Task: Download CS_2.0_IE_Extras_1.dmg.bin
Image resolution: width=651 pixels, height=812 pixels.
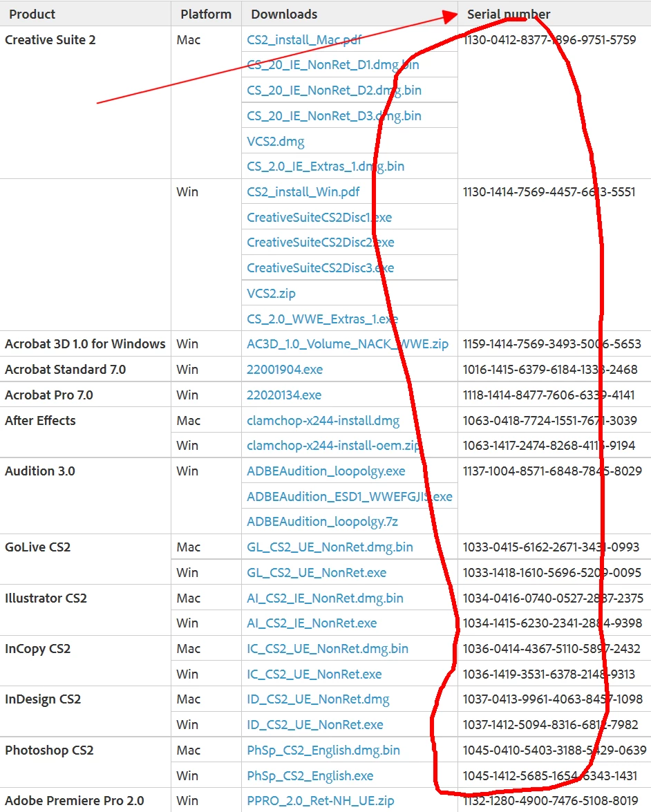Action: coord(325,167)
